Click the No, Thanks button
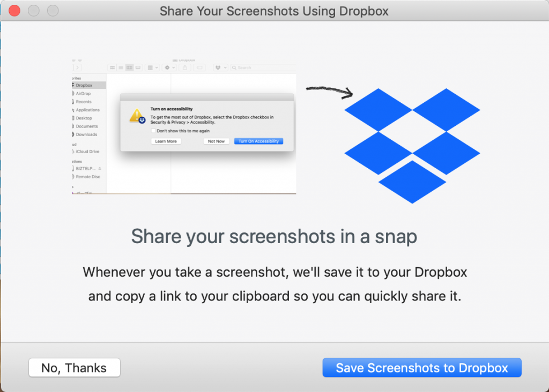 click(74, 367)
